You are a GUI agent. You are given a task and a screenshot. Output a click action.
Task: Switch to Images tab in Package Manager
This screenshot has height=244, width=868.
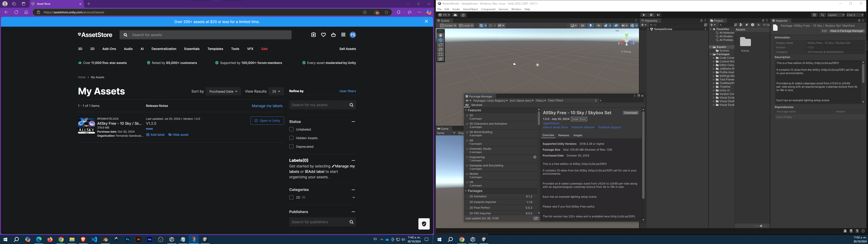click(x=578, y=136)
